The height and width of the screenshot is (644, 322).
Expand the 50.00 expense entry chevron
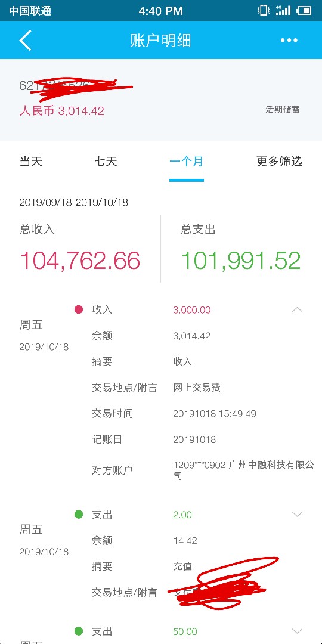(x=297, y=631)
